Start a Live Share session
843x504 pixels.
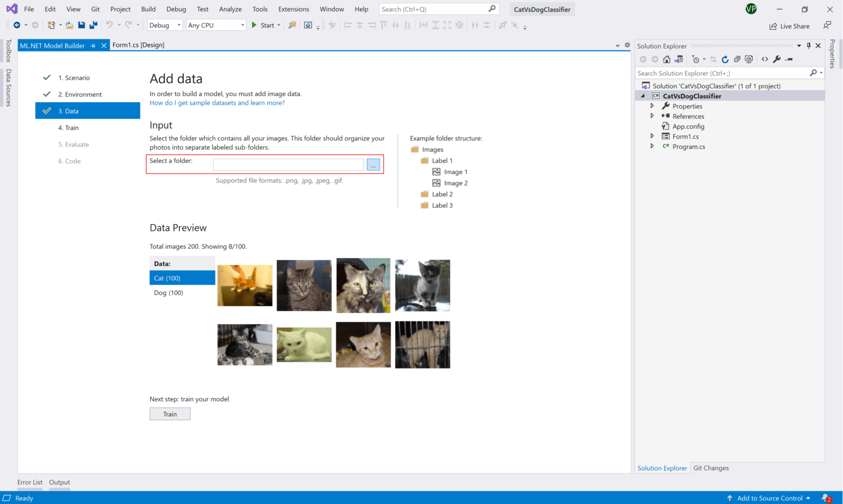click(789, 26)
